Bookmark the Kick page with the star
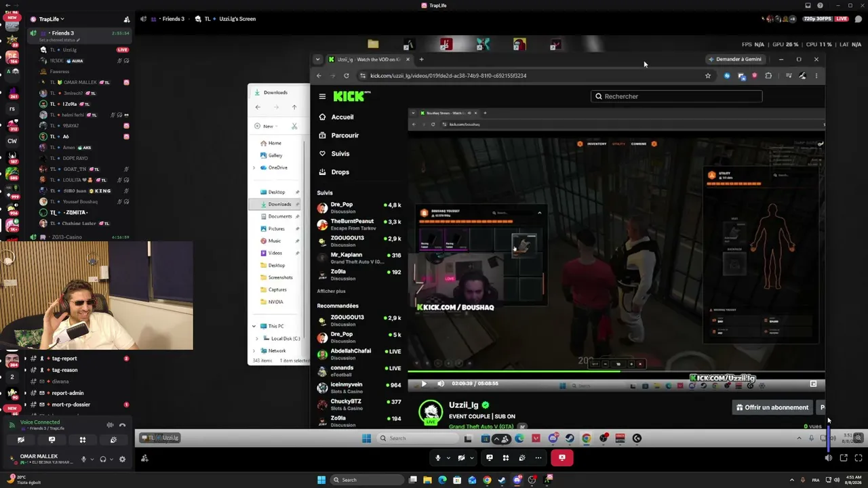This screenshot has height=488, width=868. pyautogui.click(x=708, y=76)
